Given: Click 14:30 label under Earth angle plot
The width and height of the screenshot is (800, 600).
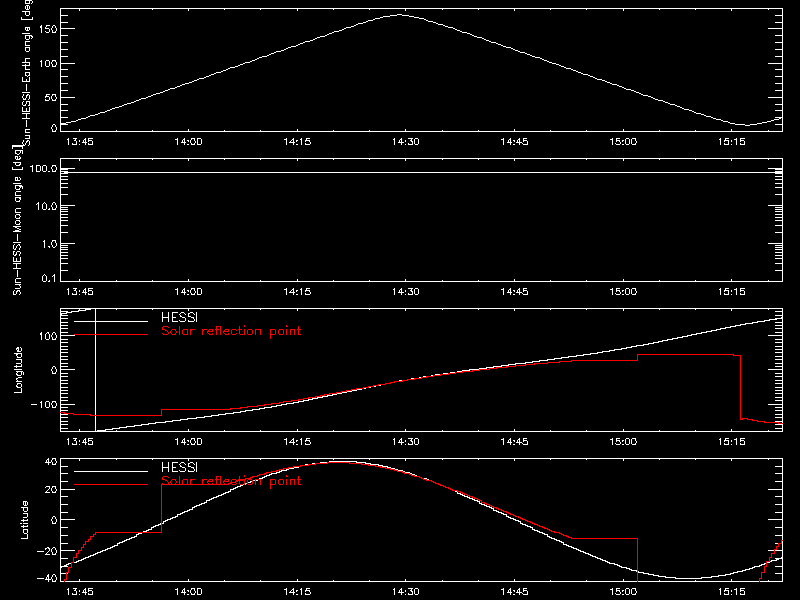Looking at the screenshot, I should click(406, 142).
